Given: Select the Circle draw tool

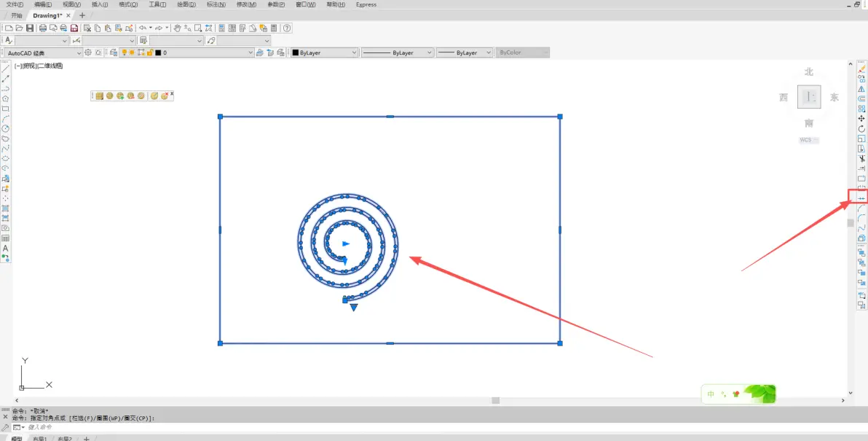Looking at the screenshot, I should 6,128.
